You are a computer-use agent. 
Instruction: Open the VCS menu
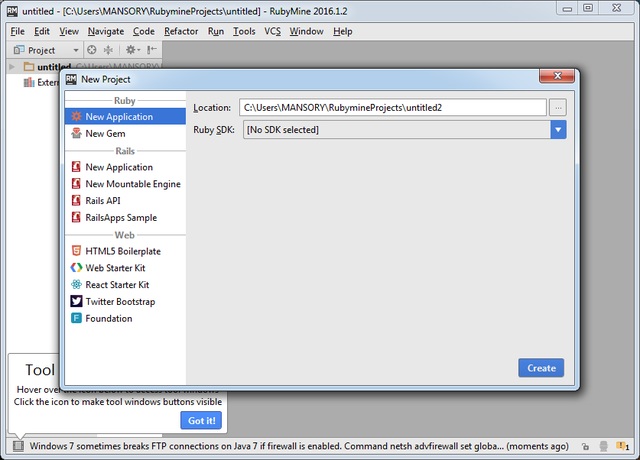click(x=272, y=31)
